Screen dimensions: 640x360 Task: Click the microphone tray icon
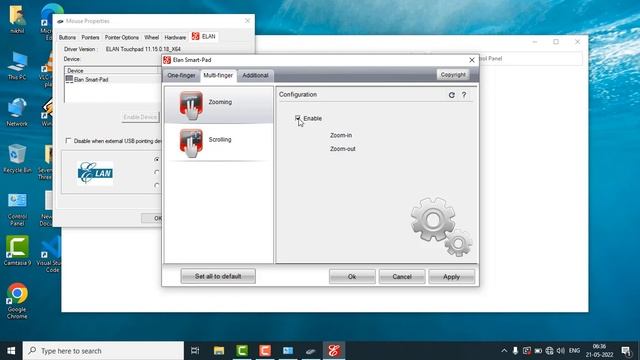515,351
